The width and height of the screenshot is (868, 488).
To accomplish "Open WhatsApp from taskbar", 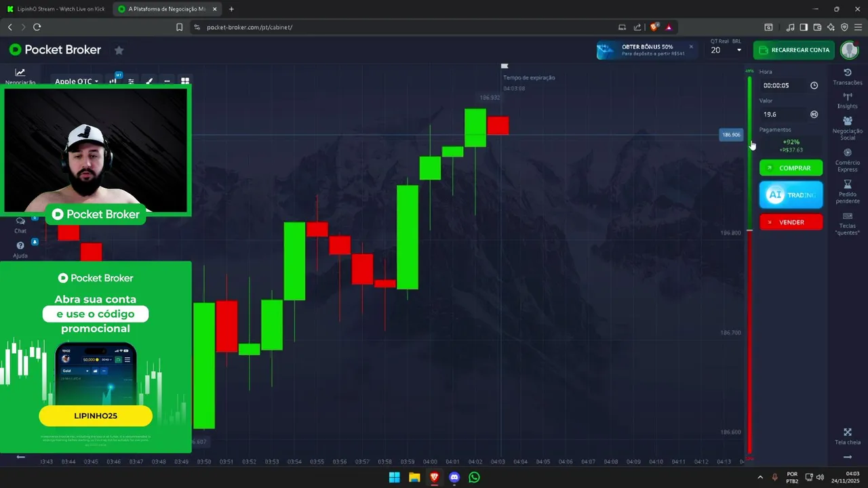I will (474, 477).
